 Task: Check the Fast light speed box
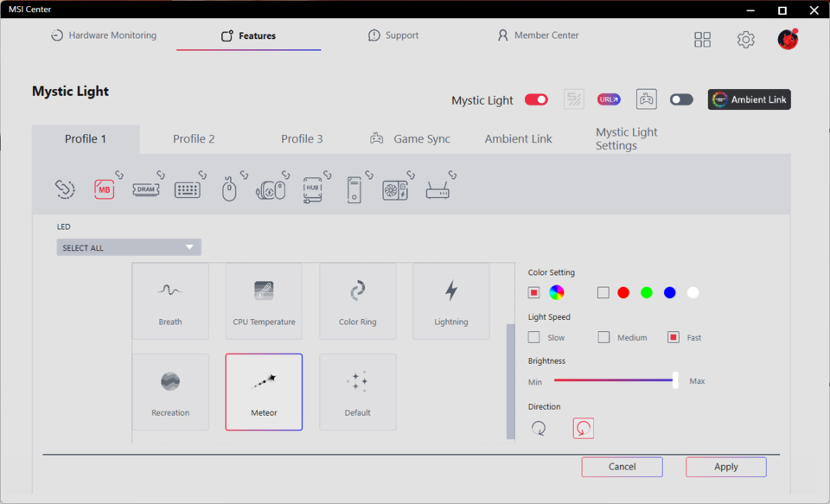click(674, 337)
